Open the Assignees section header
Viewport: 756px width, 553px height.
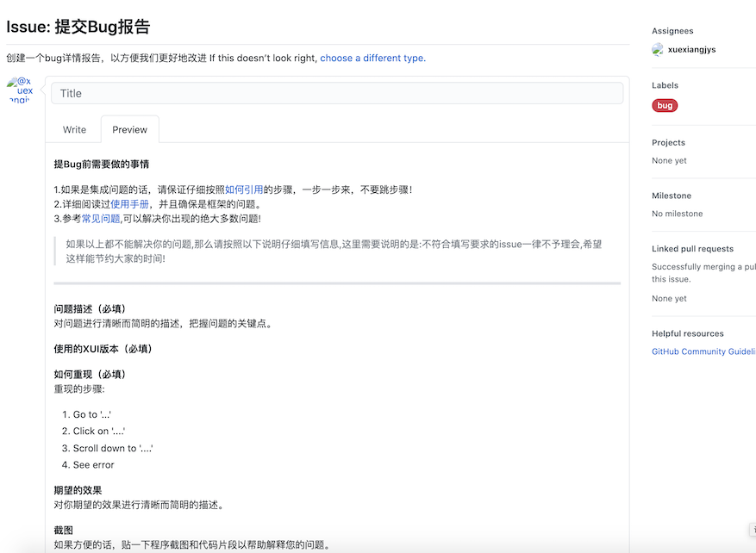coord(672,31)
